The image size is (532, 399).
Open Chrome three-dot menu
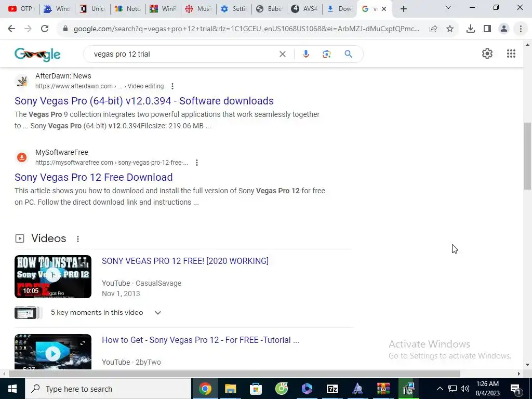[521, 29]
